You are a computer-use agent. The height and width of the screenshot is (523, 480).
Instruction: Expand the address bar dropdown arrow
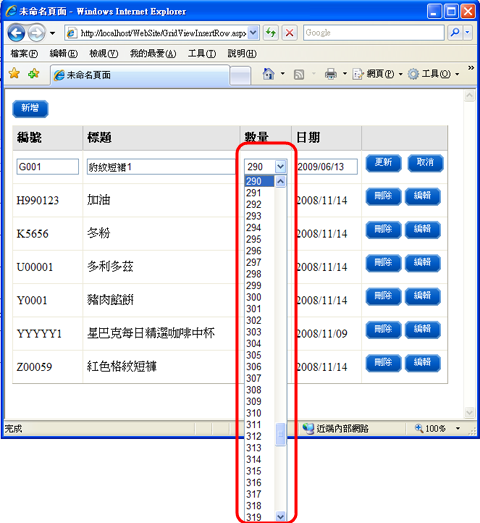tap(254, 33)
